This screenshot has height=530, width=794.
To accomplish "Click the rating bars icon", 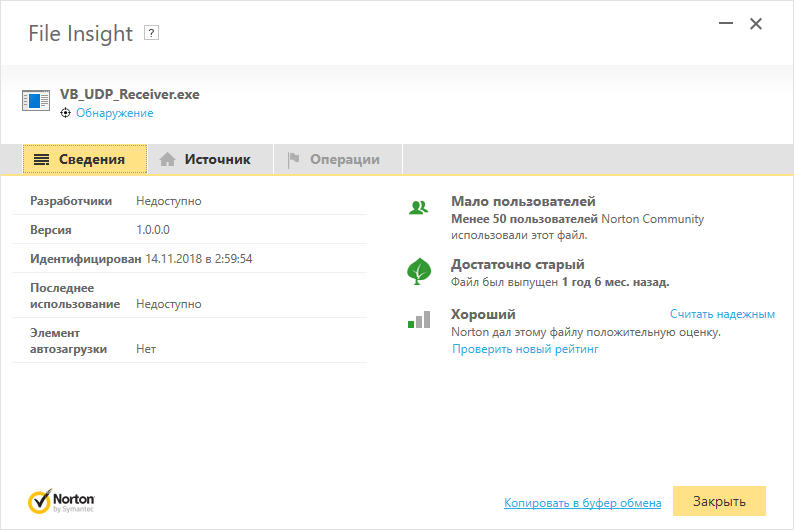I will click(x=418, y=320).
